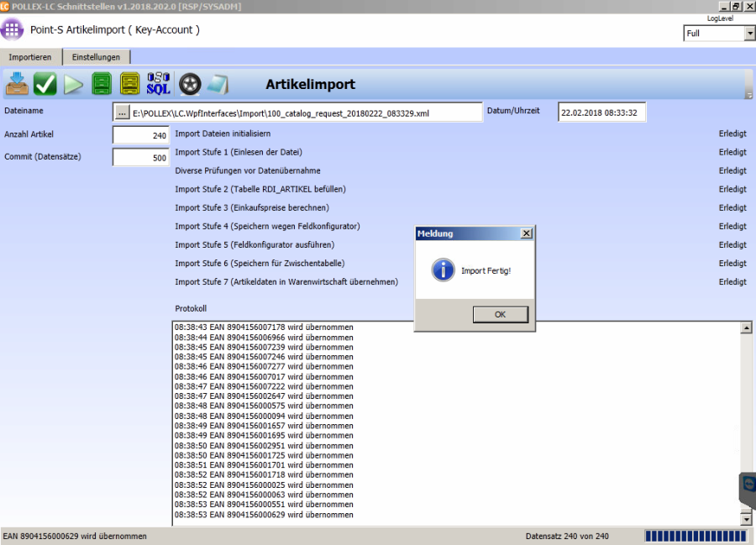Image resolution: width=756 pixels, height=545 pixels.
Task: Click the Protokoll scrollbar up arrow
Action: (x=746, y=328)
